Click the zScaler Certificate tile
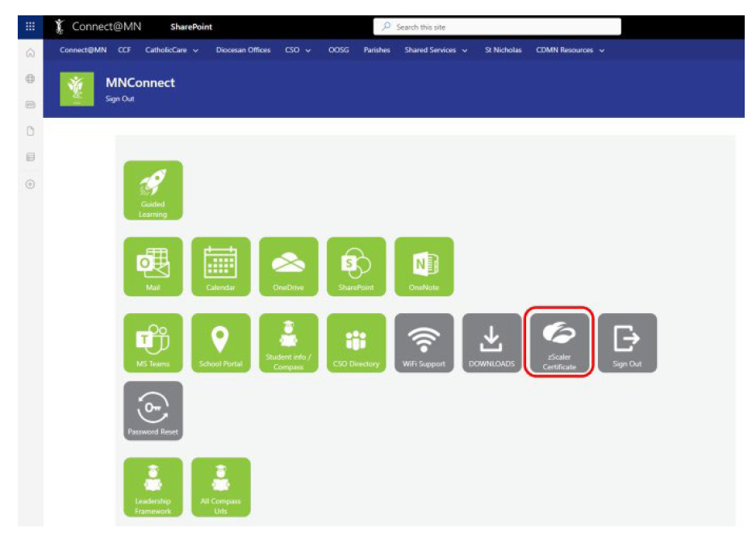 (559, 342)
